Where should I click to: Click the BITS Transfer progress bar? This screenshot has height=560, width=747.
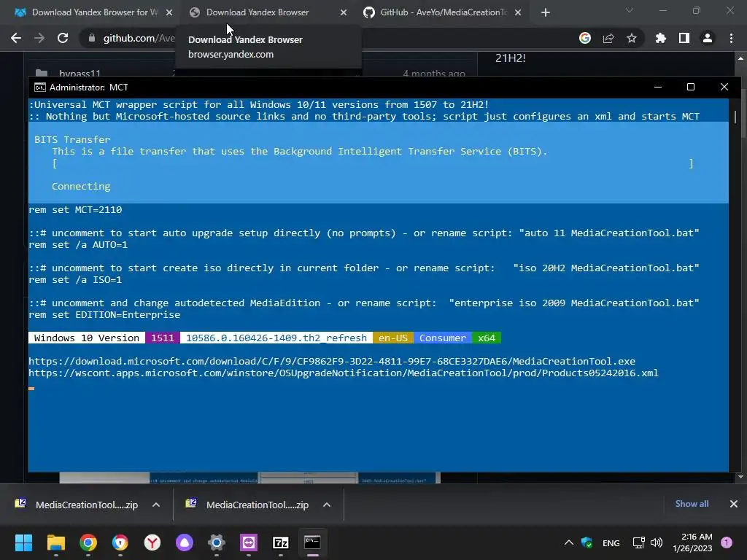(x=372, y=163)
